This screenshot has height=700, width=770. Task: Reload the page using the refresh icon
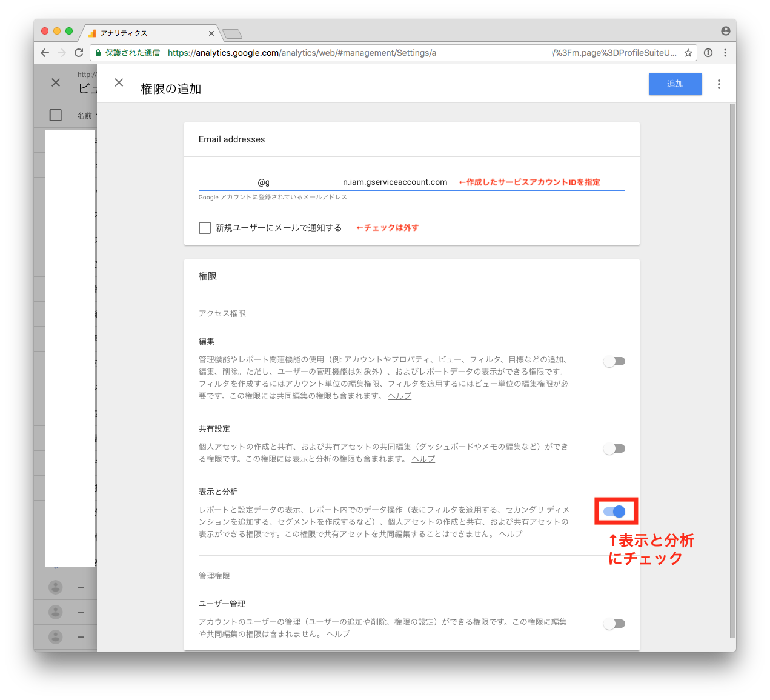(79, 53)
